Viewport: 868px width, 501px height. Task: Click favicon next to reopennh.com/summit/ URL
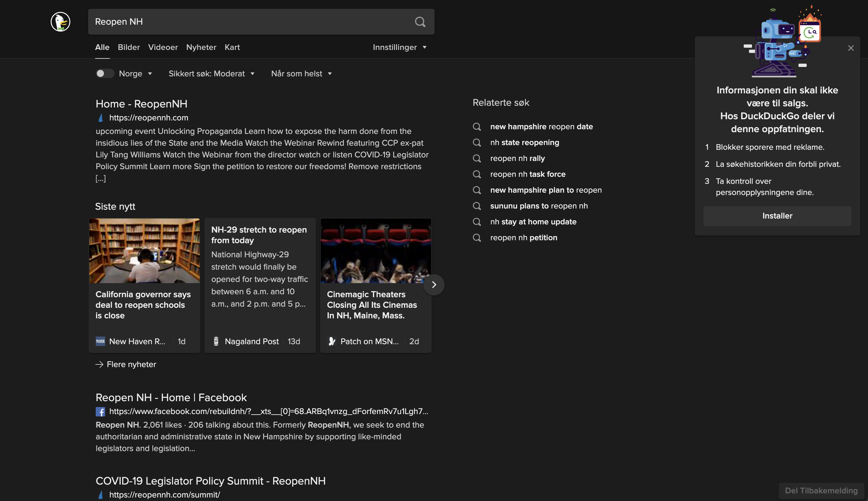100,495
